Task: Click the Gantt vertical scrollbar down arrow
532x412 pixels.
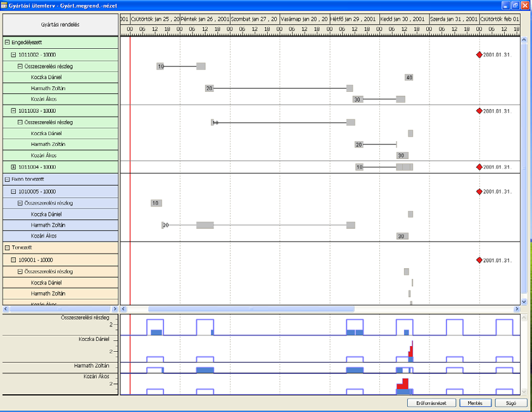Action: click(x=524, y=302)
